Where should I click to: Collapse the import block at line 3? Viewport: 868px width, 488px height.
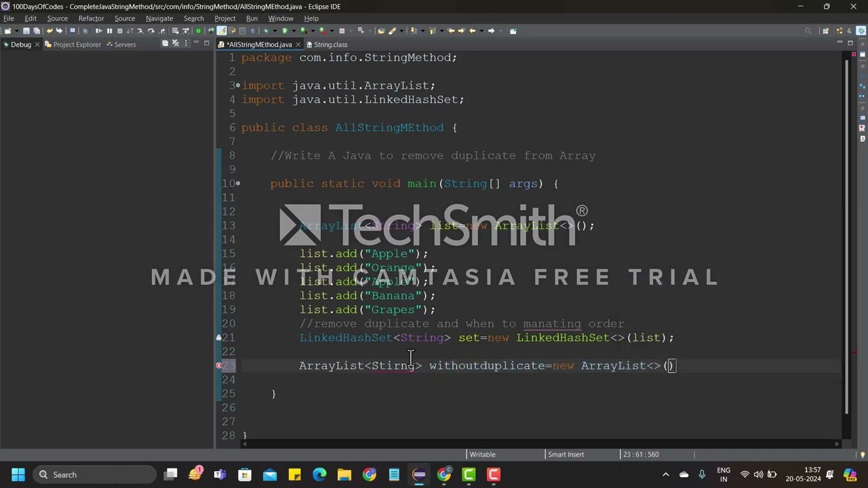pyautogui.click(x=237, y=85)
